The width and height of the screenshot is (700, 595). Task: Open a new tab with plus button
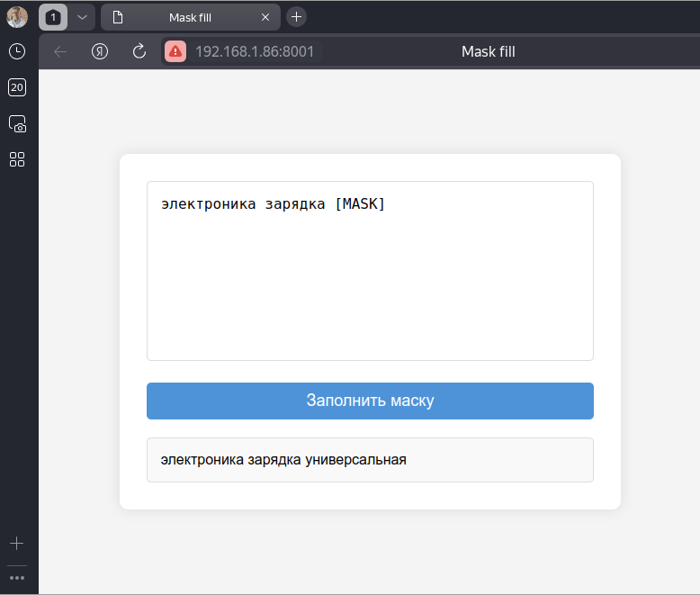(296, 17)
